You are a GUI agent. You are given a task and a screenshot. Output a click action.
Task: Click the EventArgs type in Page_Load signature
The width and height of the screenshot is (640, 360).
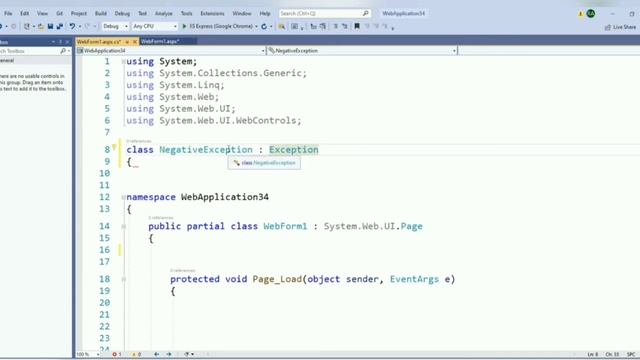pyautogui.click(x=414, y=279)
